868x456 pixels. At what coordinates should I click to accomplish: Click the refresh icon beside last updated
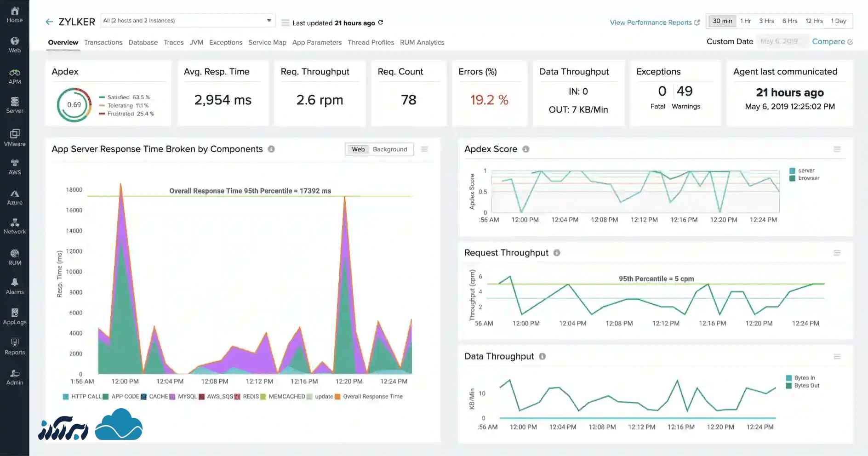pos(381,23)
